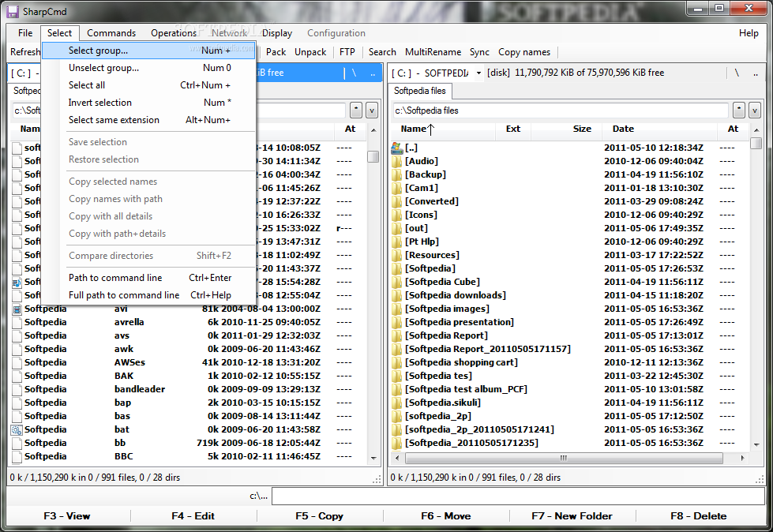Click left panel scroll down arrow
The image size is (773, 532).
(373, 458)
